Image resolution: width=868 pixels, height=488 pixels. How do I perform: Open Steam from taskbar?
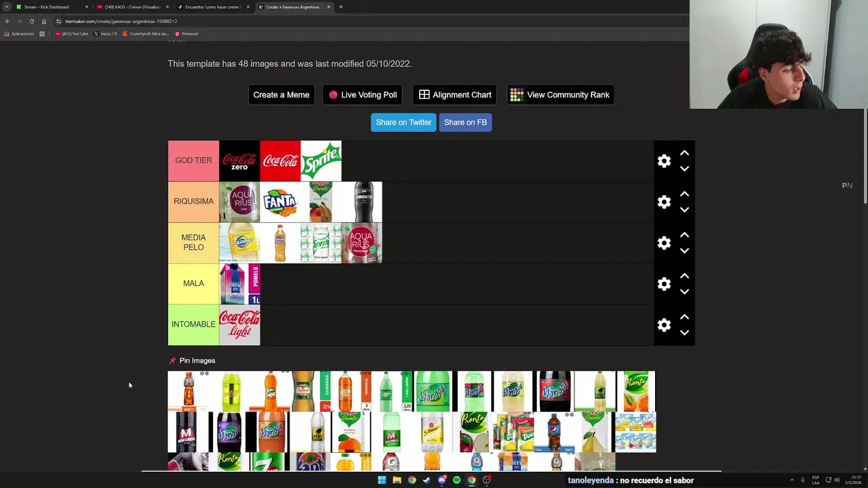click(427, 480)
